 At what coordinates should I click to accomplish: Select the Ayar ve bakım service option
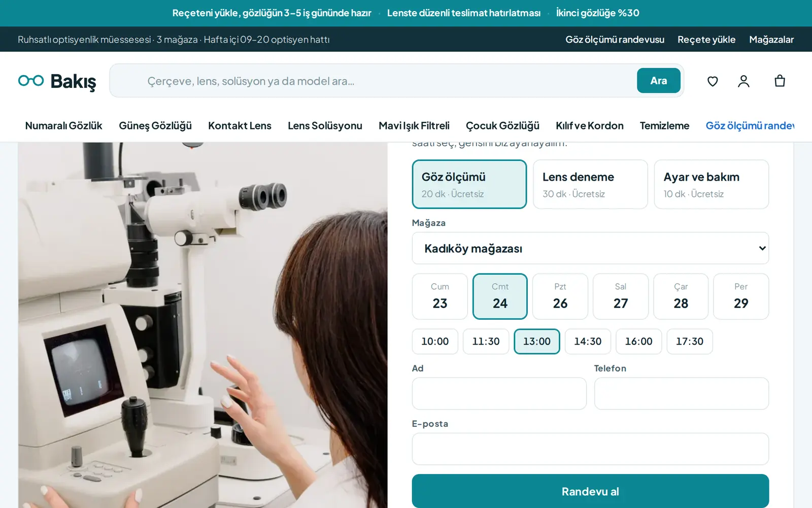(712, 184)
